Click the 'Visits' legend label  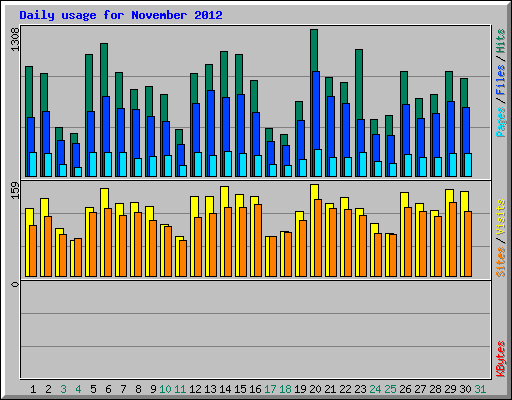pos(500,218)
